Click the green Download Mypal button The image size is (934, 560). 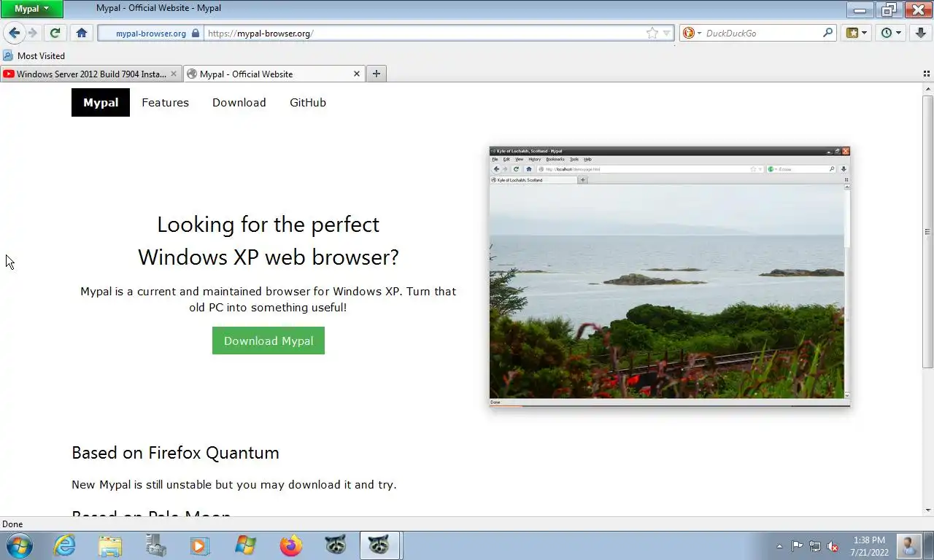click(x=269, y=341)
